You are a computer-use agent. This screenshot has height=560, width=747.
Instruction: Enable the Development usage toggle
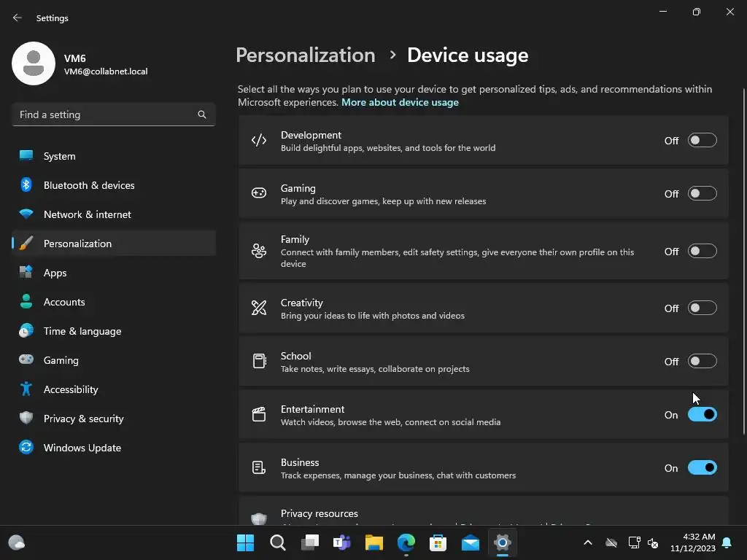(x=702, y=141)
